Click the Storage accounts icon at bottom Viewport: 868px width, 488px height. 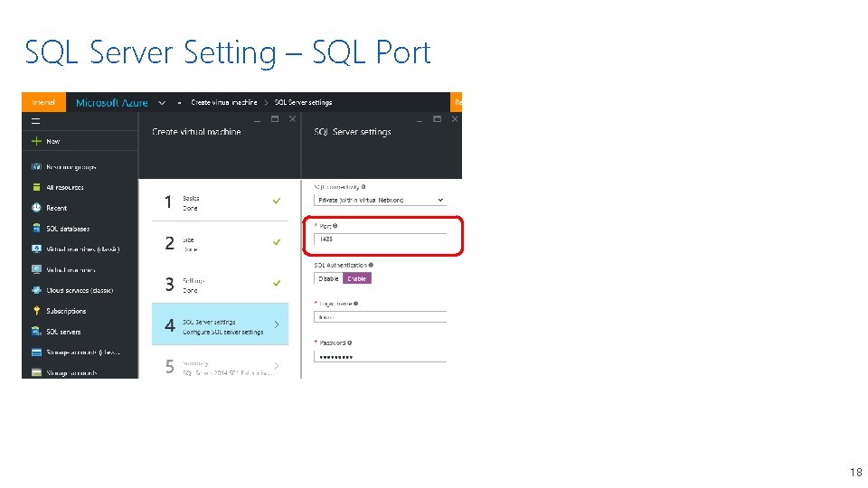[x=36, y=372]
